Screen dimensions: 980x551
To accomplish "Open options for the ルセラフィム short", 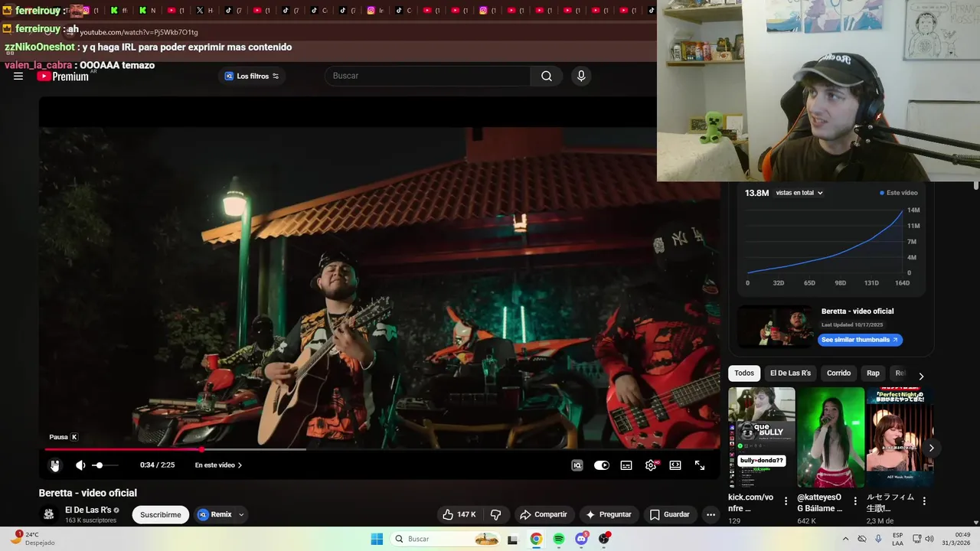I will pyautogui.click(x=924, y=501).
